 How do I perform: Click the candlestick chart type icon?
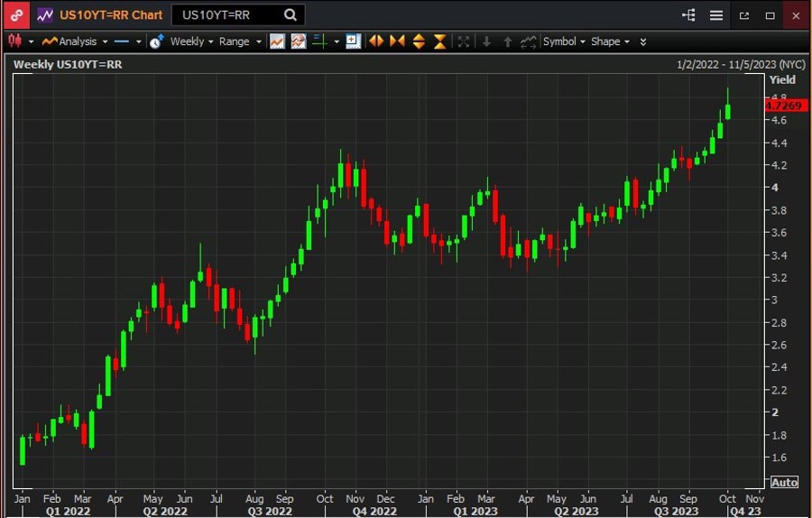pos(14,42)
